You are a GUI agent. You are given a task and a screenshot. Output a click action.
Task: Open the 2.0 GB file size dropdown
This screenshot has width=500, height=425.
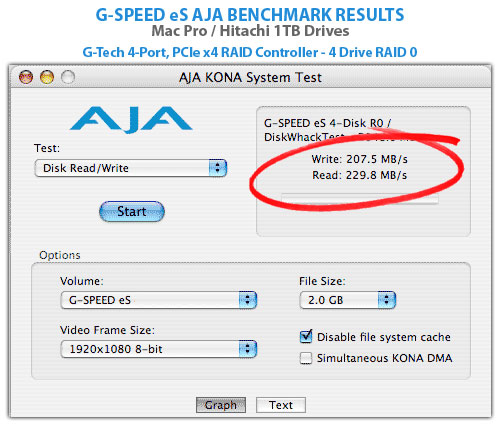(x=348, y=300)
